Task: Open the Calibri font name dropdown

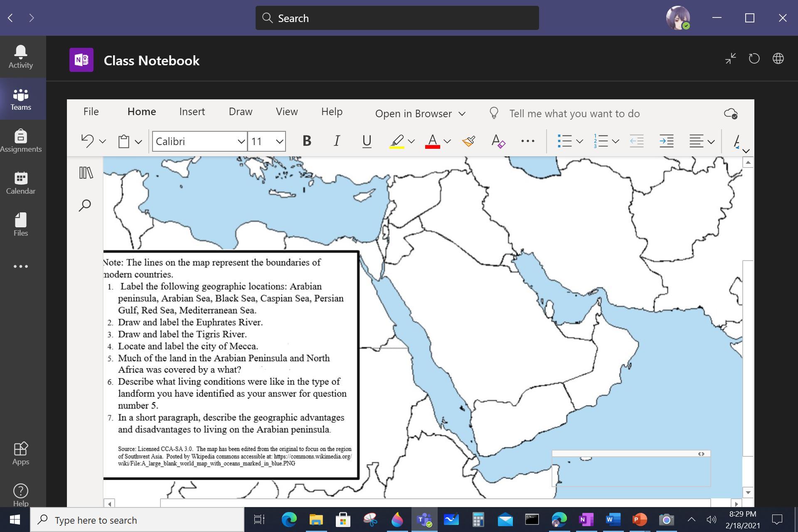Action: [241, 141]
